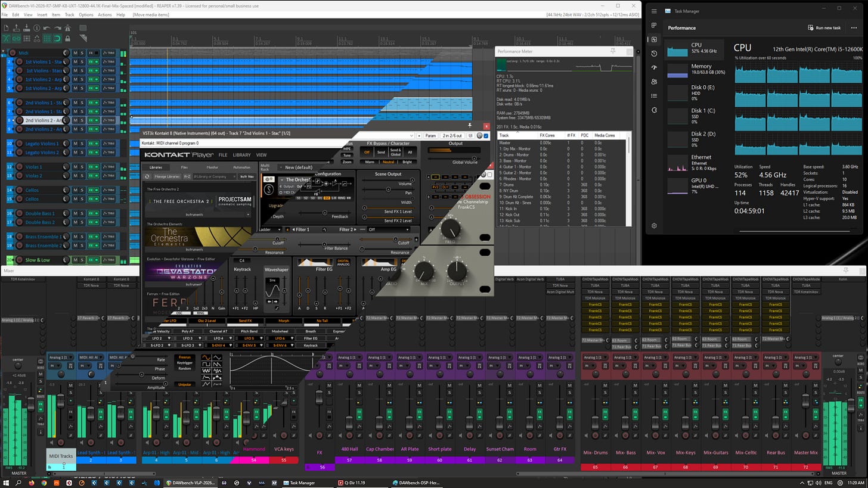Switch to the Files tab in Kontakt

point(184,167)
